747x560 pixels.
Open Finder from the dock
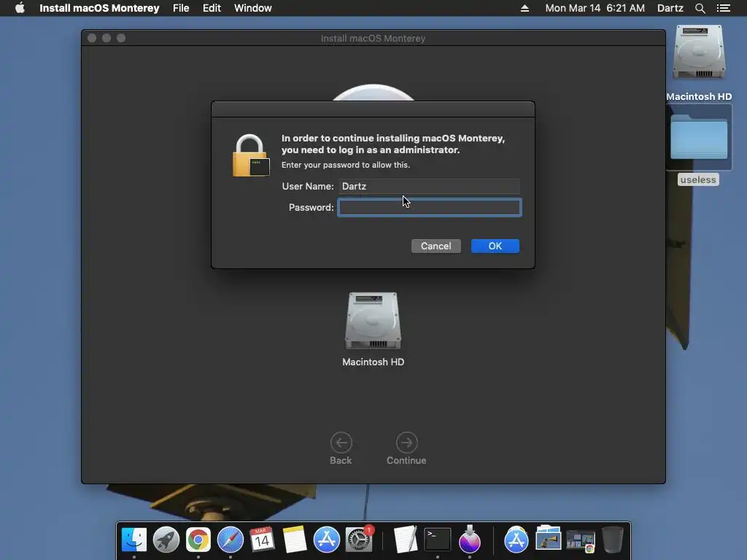click(134, 540)
